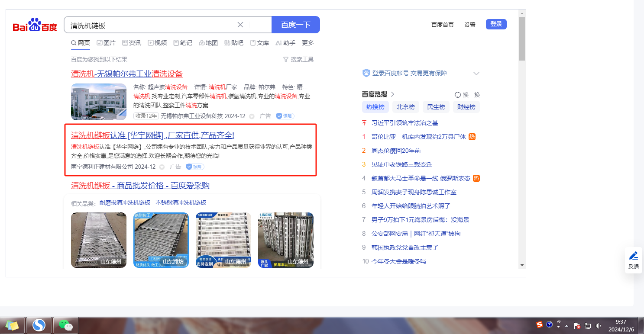Click the 保障 badge on the 无锡帕尔弗工业设备科技 row
644x334 pixels.
[x=285, y=116]
